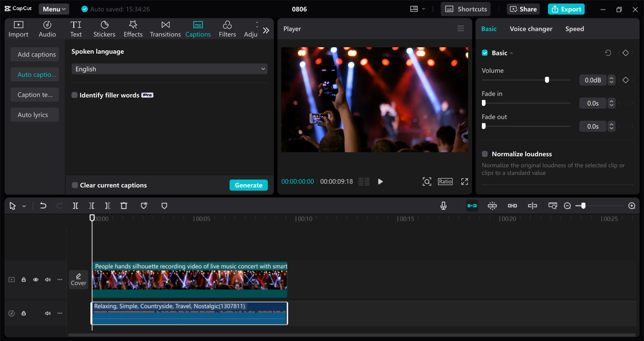The height and width of the screenshot is (341, 644).
Task: Open the Filters tab
Action: pos(227,29)
